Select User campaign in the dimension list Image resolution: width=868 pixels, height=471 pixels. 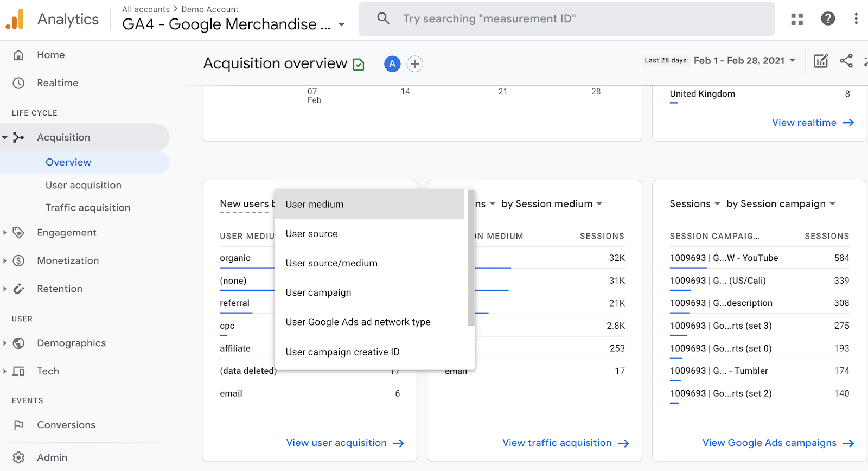[318, 292]
